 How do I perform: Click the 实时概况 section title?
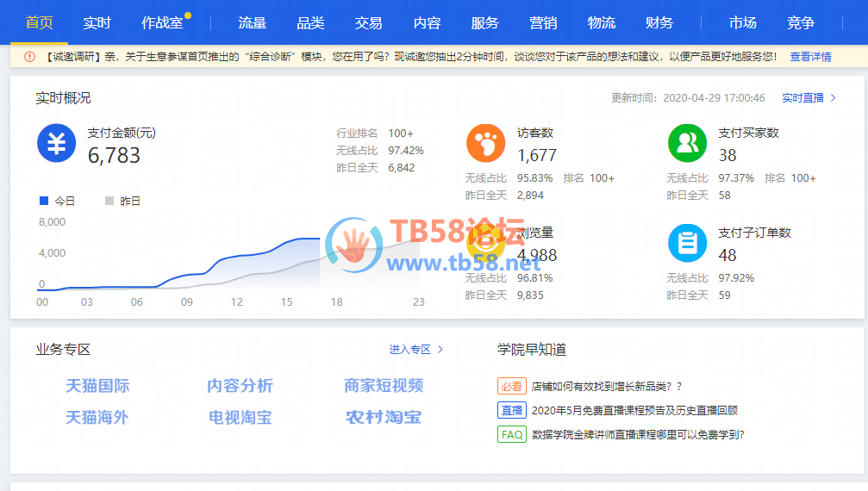tap(63, 98)
